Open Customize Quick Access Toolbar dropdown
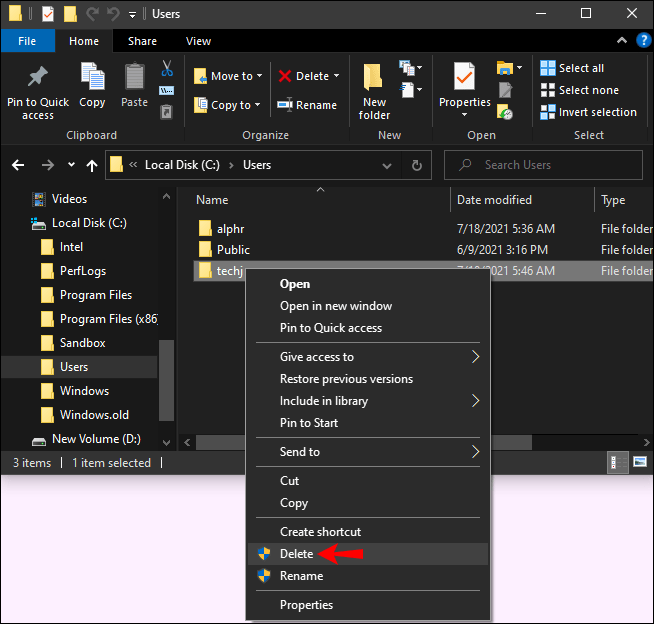Viewport: 654px width, 624px height. coord(132,15)
